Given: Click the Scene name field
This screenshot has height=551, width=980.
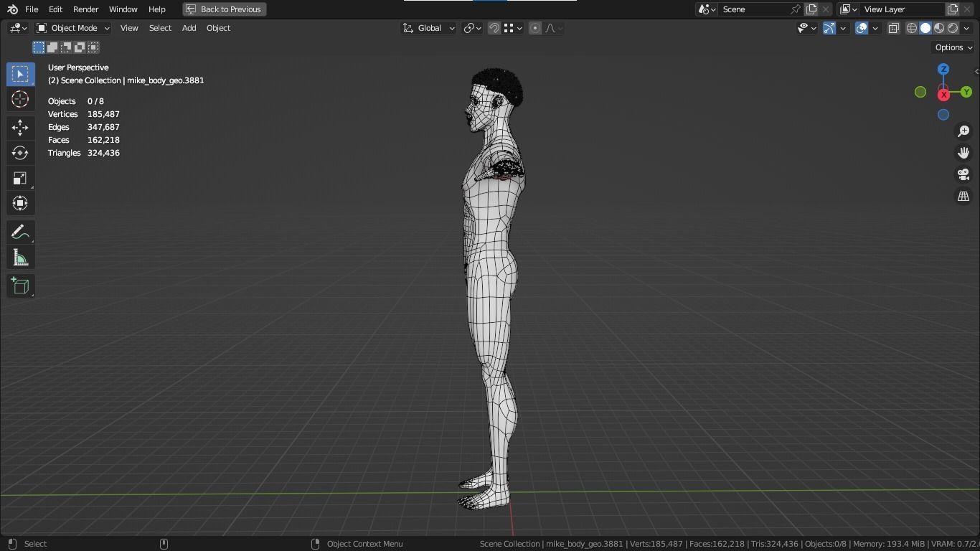Looking at the screenshot, I should coord(753,9).
